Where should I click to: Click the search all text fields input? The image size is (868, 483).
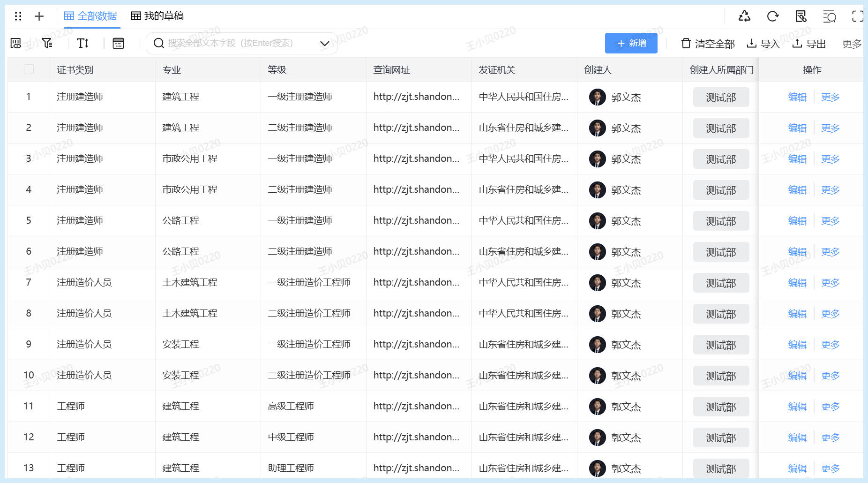[x=234, y=43]
